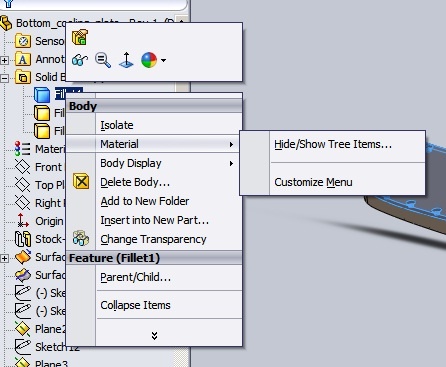Click the feature tree filter funnel icon
This screenshot has height=367, width=446.
click(x=8, y=3)
